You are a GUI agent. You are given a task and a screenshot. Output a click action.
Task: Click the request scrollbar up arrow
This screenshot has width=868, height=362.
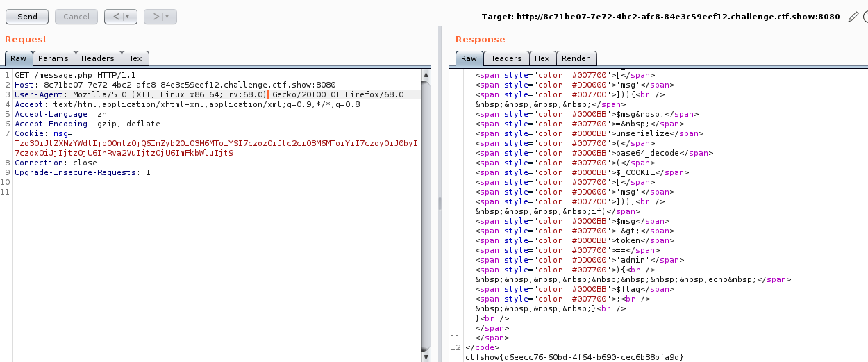click(426, 74)
